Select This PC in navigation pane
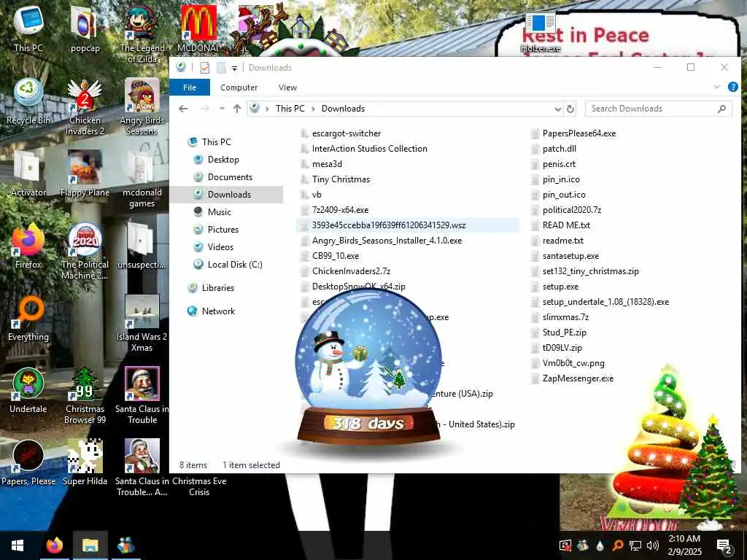 tap(216, 142)
